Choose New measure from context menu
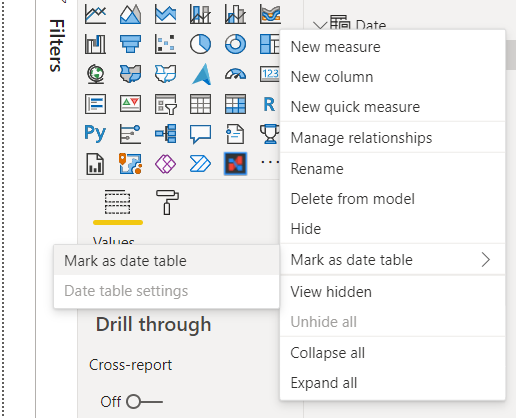516x418 pixels. [393, 47]
